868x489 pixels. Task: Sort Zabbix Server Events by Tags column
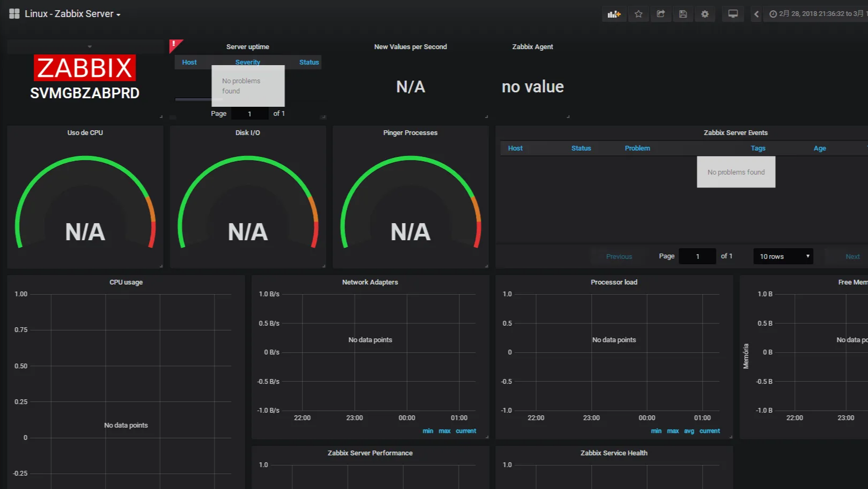[x=758, y=148]
